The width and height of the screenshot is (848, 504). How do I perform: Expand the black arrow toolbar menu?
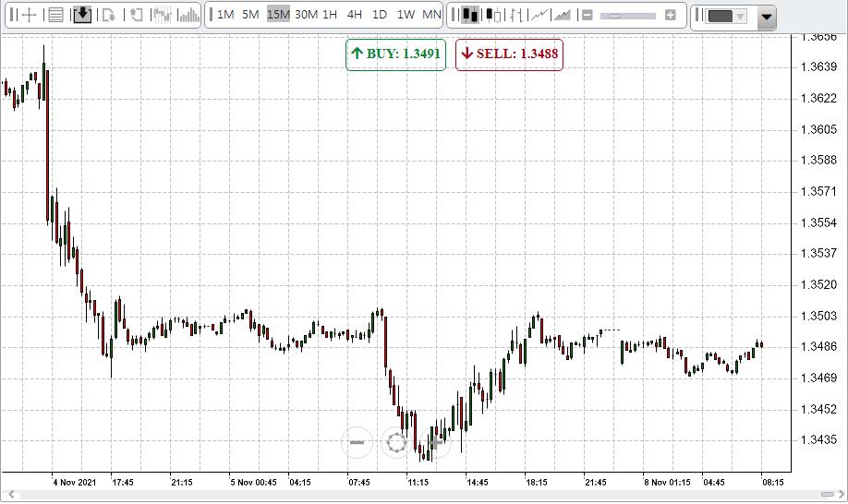pyautogui.click(x=766, y=17)
